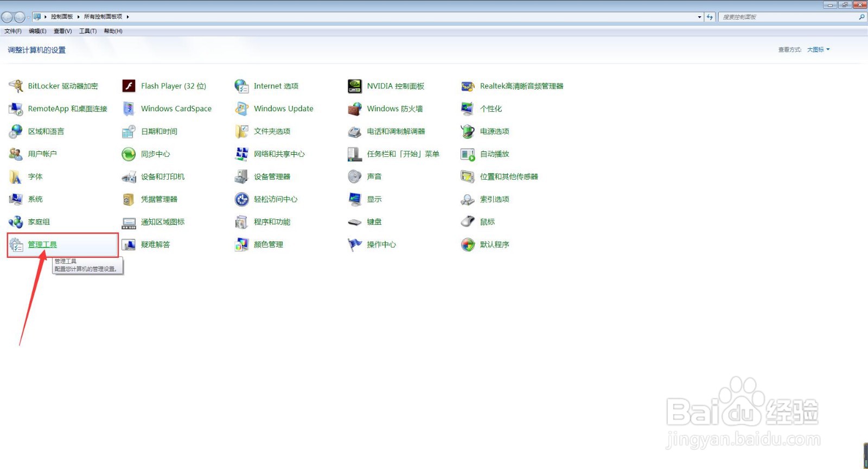
Task: Open the 颜色管理 icon
Action: pyautogui.click(x=241, y=245)
